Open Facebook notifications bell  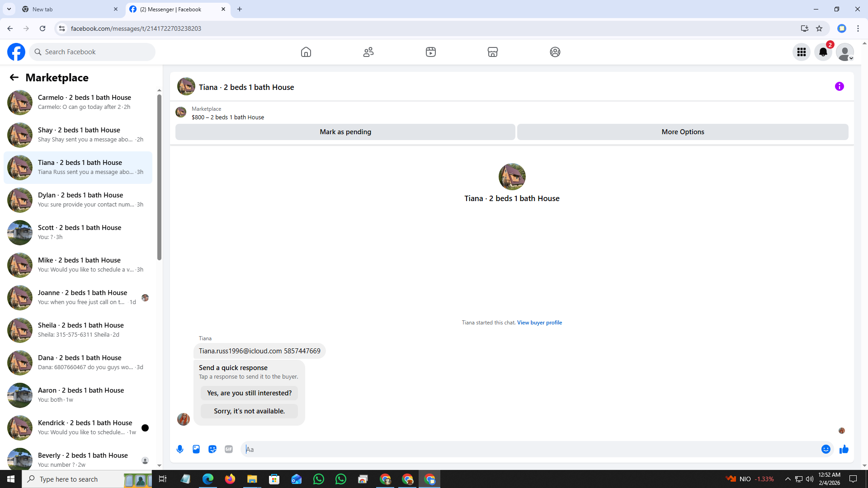pos(823,52)
